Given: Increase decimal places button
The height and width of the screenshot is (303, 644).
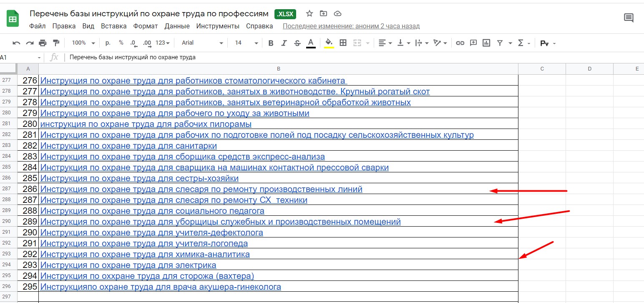Looking at the screenshot, I should tap(147, 43).
